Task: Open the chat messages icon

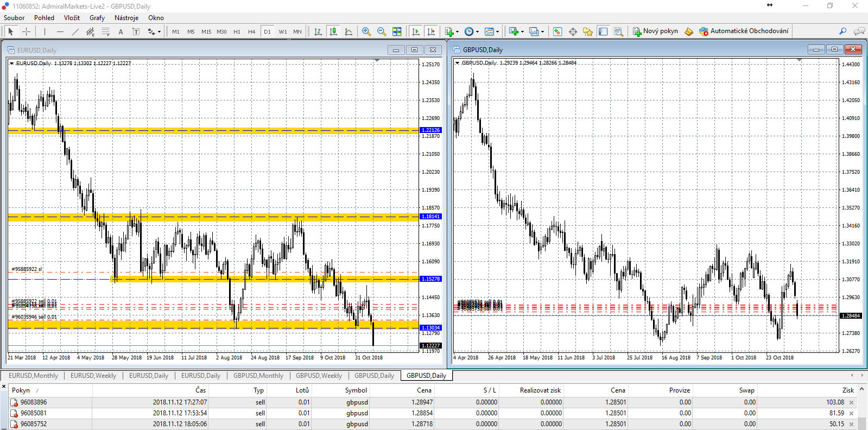Action: tap(859, 31)
